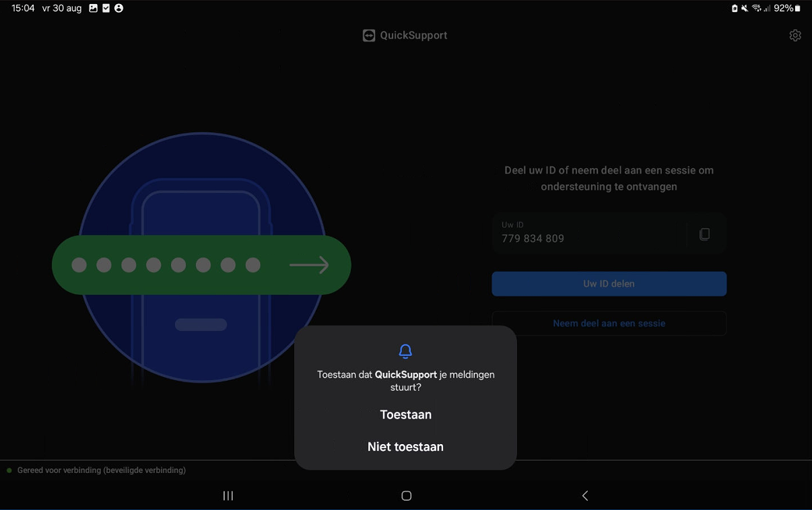Tap the account person icon in status bar
Screen dimensions: 812x510
119,9
